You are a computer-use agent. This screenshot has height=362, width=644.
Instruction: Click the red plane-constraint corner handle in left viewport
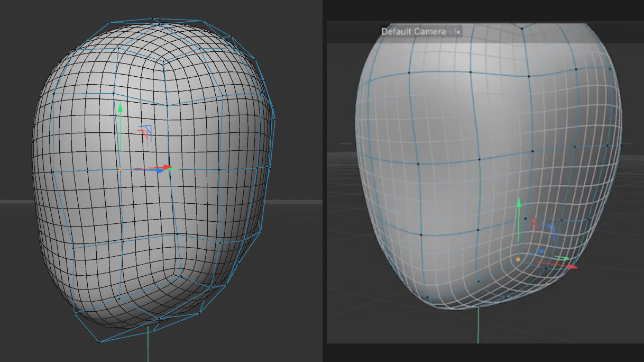(145, 135)
